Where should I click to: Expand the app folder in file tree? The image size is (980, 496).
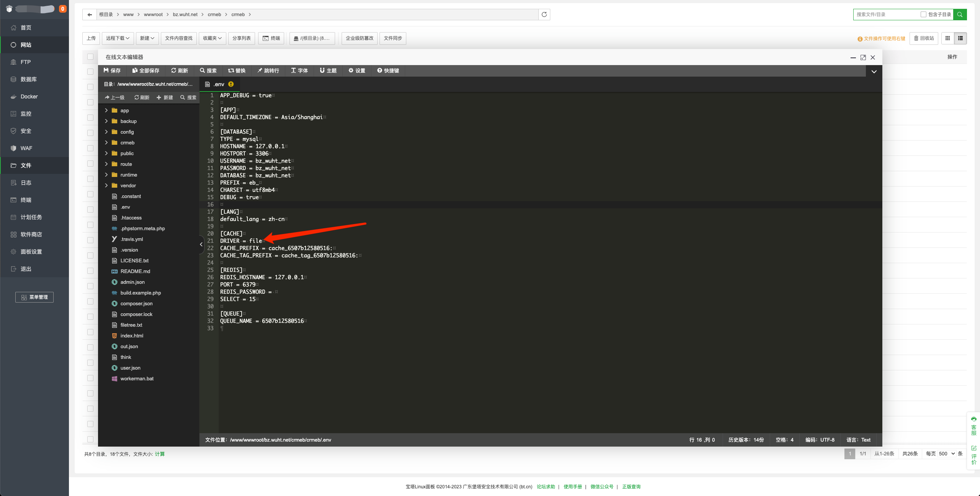[106, 110]
